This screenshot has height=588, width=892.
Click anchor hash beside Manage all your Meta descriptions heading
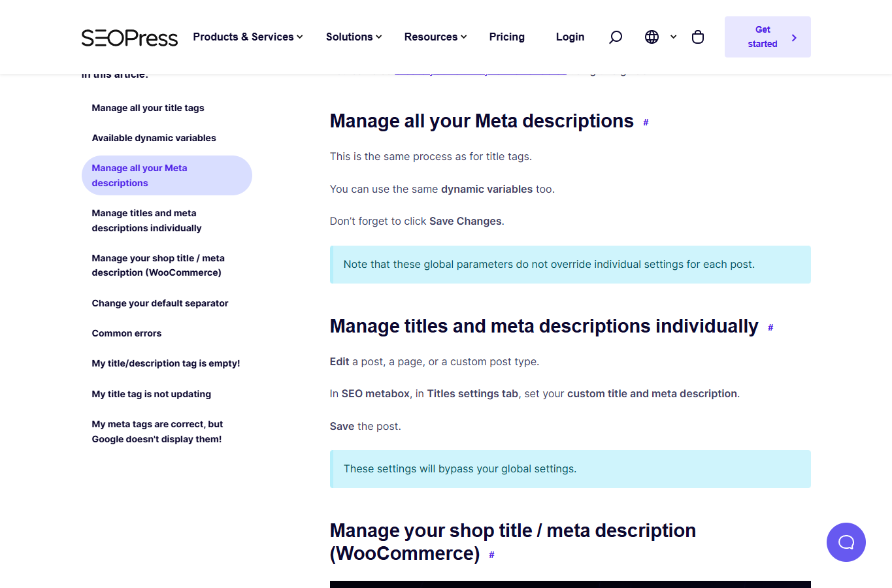646,122
